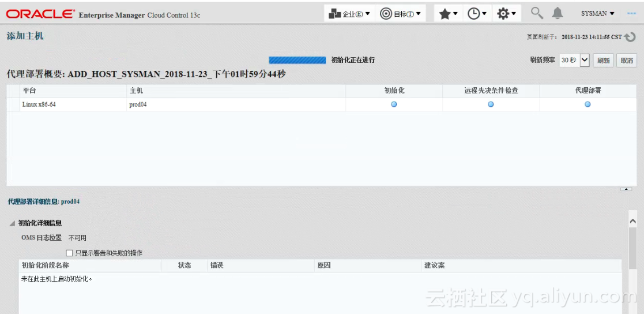Click the 不可用 OMS log location value
Viewport: 644px width, 314px height.
[78, 238]
